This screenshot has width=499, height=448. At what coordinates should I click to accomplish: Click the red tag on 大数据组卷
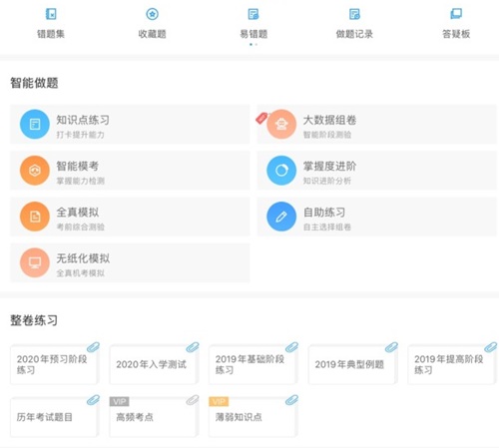(261, 118)
